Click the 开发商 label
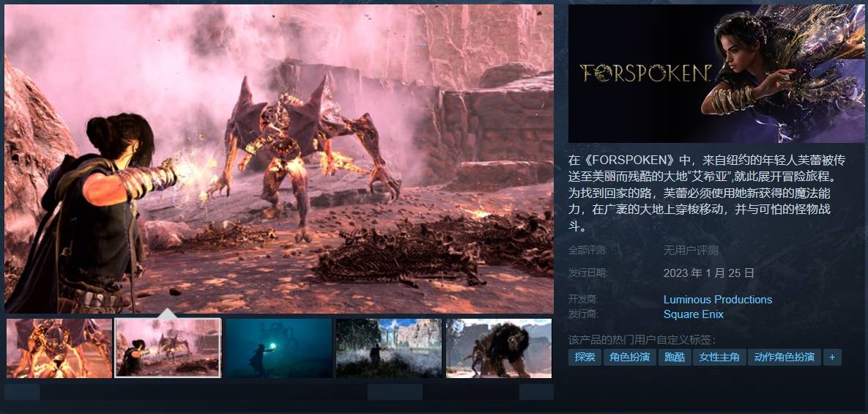Screen dimensions: 868x414 click(583, 300)
